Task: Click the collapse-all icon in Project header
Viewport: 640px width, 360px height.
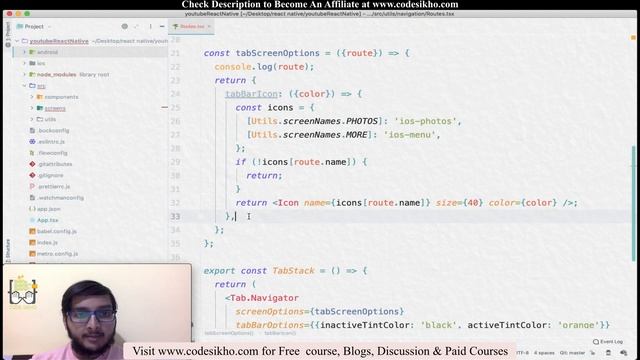Action: point(136,27)
